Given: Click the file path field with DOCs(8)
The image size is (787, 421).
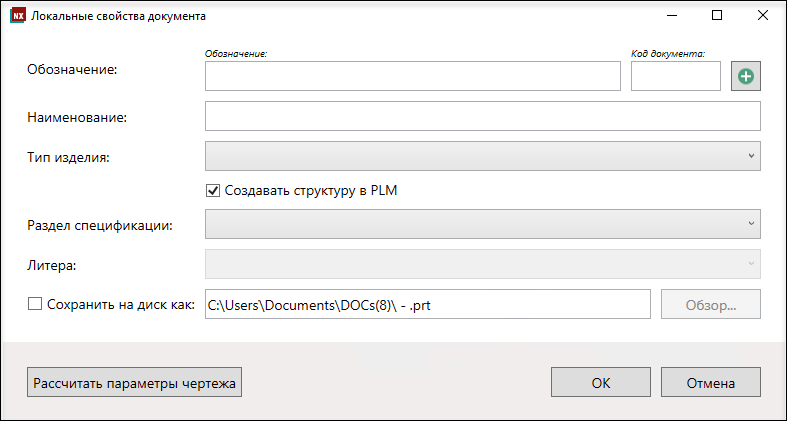Looking at the screenshot, I should tap(428, 304).
